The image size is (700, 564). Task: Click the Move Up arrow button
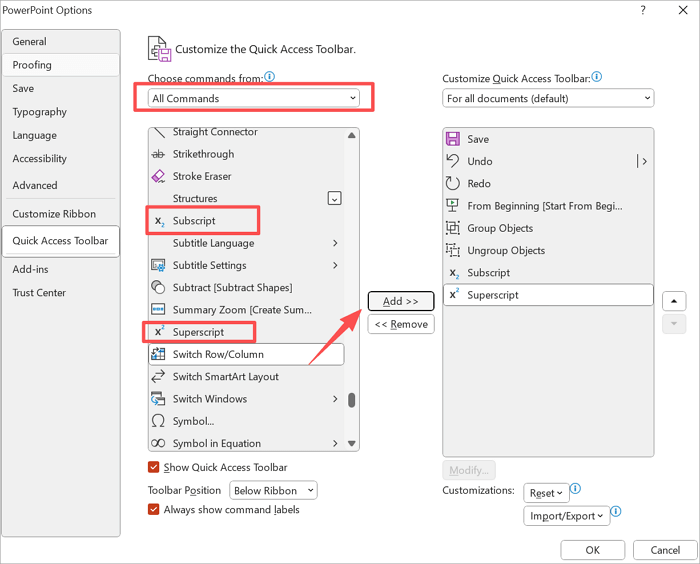pos(674,301)
